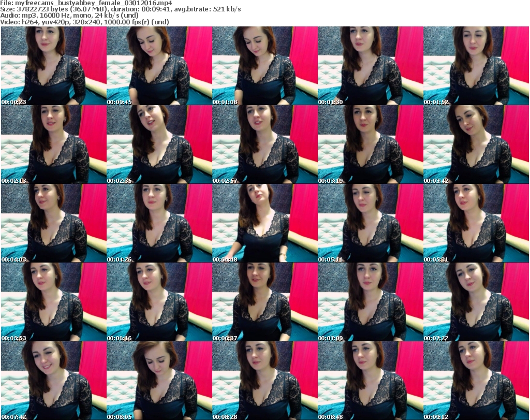Click the frame labeled 00:05:11
This screenshot has width=530, height=420.
pos(371,223)
